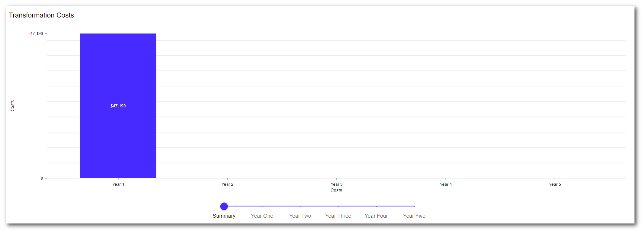
Task: Click the 0 y-axis tick label
Action: click(42, 178)
